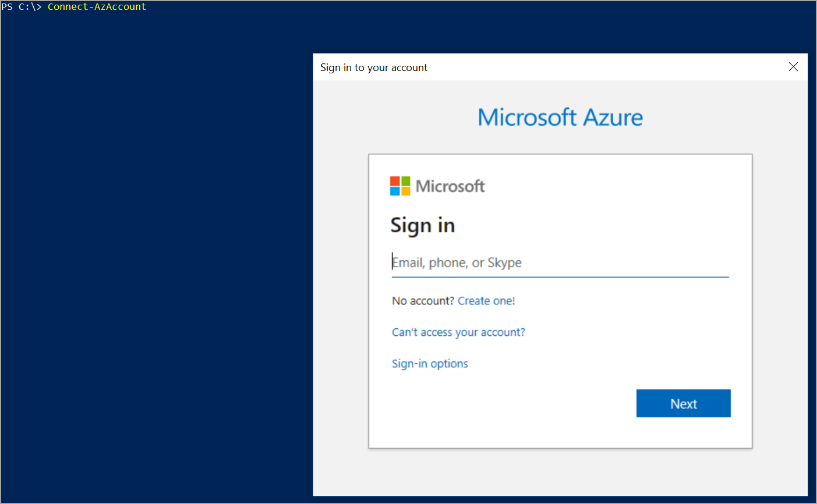Focus the Email, phone, or Skype field
The height and width of the screenshot is (504, 817).
pyautogui.click(x=559, y=263)
